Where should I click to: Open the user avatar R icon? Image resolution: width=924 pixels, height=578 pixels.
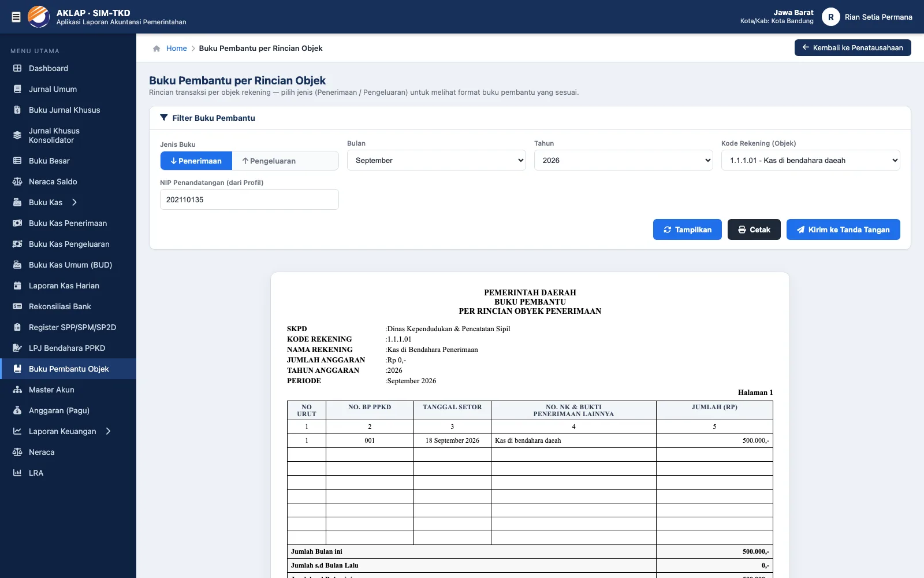[830, 17]
